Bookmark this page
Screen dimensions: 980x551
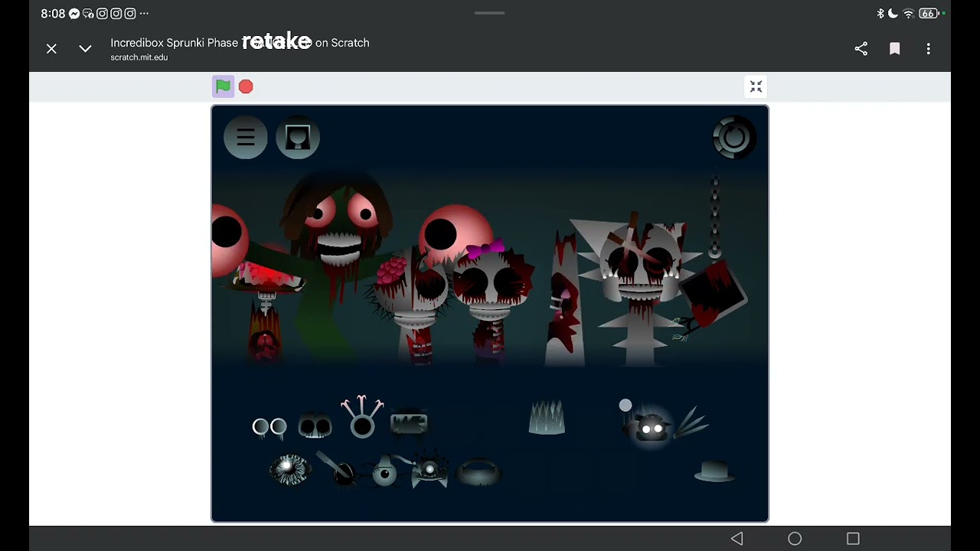pyautogui.click(x=895, y=49)
